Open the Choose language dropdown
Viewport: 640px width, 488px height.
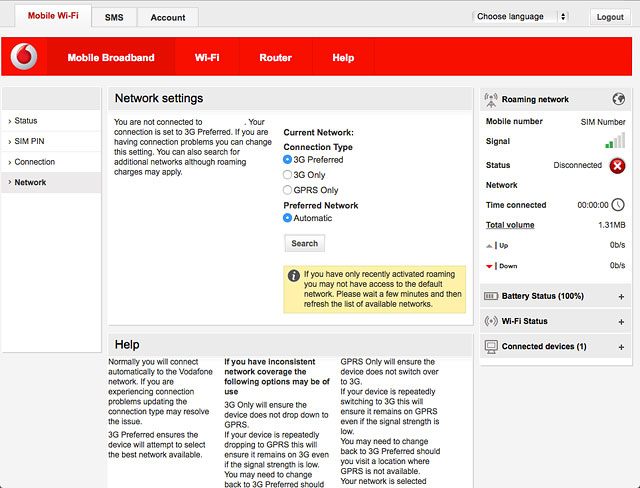pyautogui.click(x=520, y=17)
